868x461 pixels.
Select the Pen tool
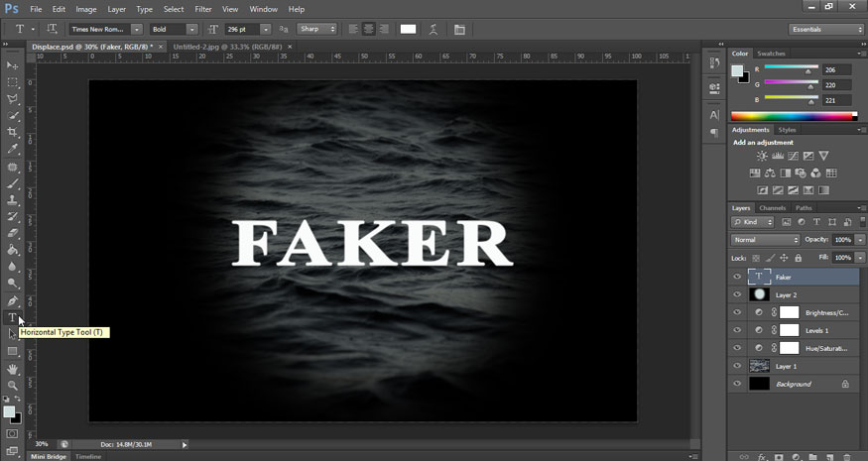tap(12, 301)
